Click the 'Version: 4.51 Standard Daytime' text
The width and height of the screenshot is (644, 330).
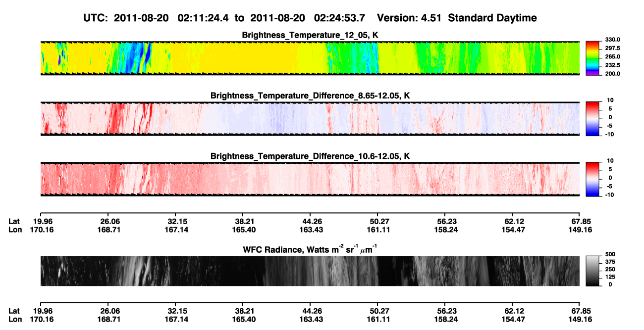tap(457, 18)
